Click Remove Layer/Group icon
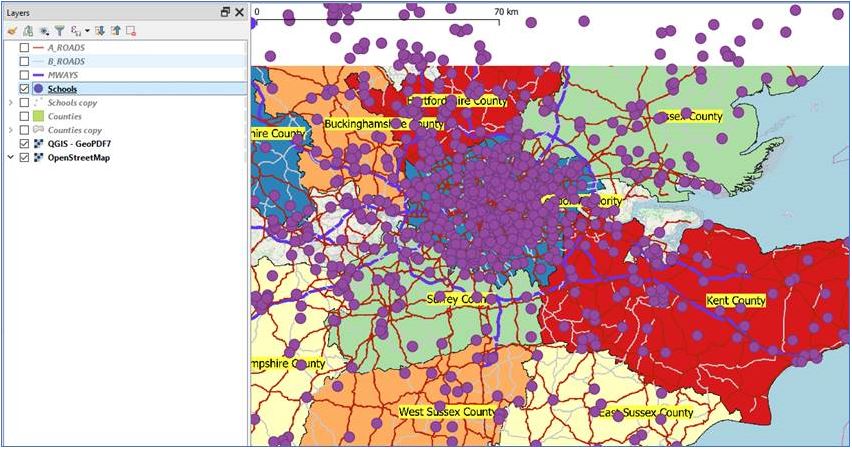The height and width of the screenshot is (449, 852). [x=131, y=31]
